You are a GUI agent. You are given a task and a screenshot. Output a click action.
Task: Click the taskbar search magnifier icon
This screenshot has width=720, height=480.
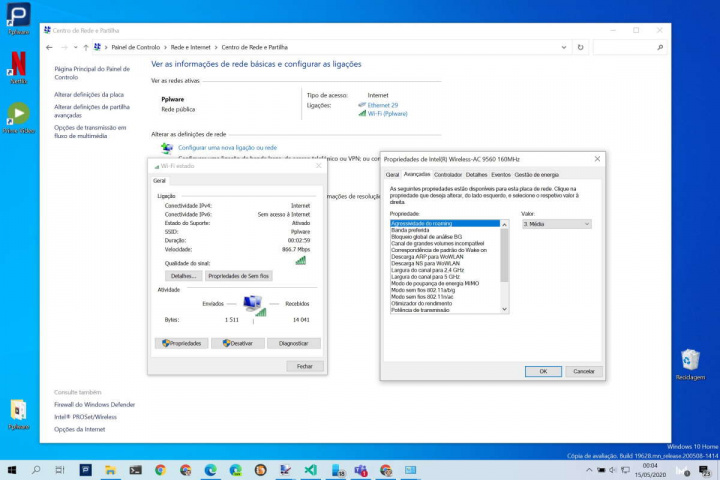pos(37,469)
